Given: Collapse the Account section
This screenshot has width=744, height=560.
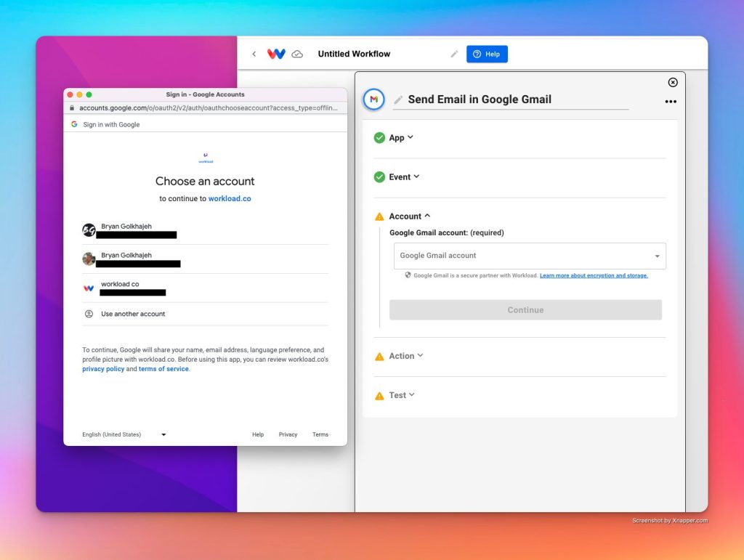Looking at the screenshot, I should (x=410, y=216).
